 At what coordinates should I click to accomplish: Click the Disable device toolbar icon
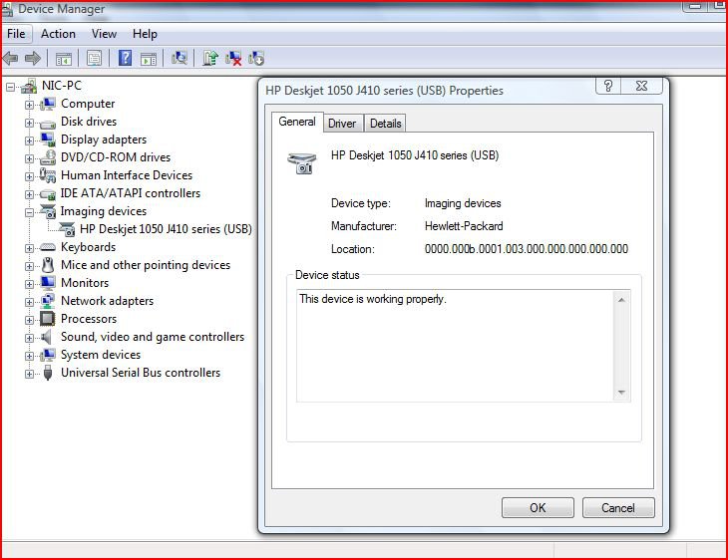[256, 59]
